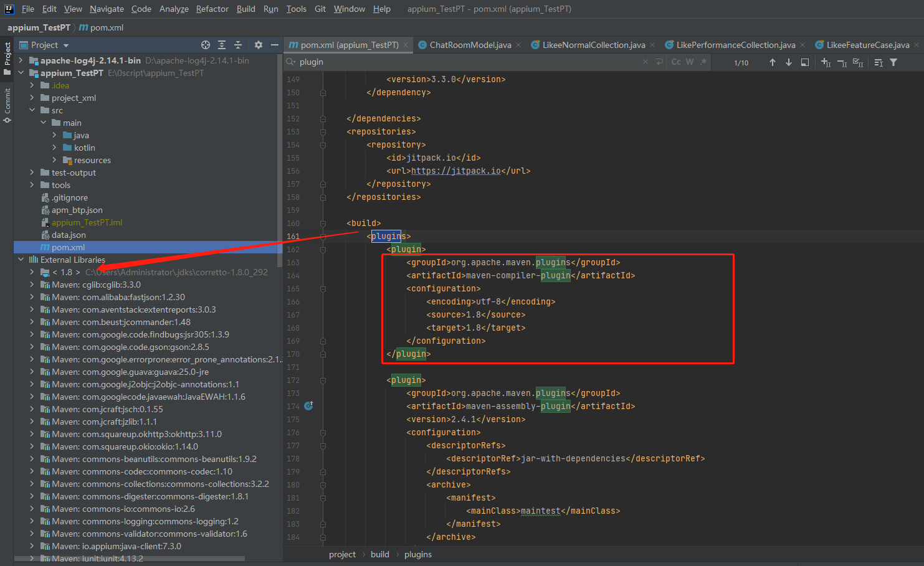Screen dimensions: 924x566
Task: Close the LikeeFeatureCase.java tab
Action: coord(917,45)
